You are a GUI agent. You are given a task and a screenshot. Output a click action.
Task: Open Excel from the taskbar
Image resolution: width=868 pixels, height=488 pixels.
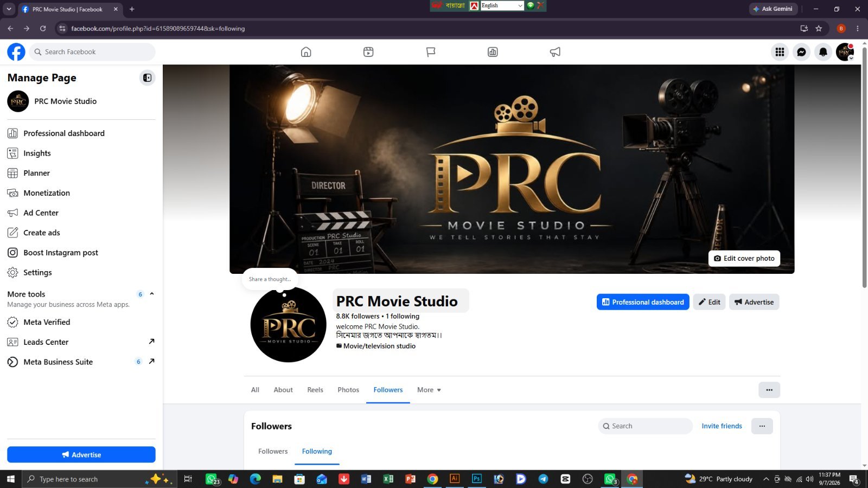pyautogui.click(x=388, y=479)
